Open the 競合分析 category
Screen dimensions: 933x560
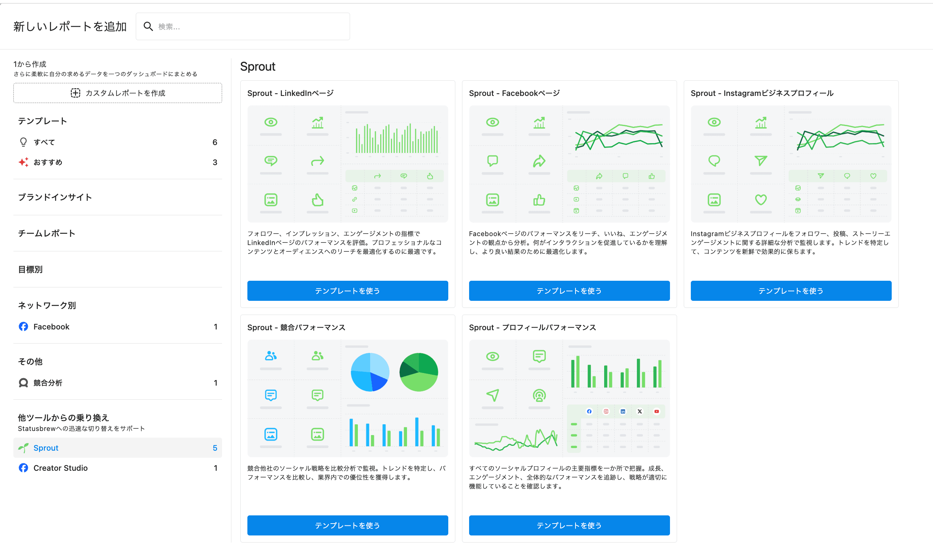pyautogui.click(x=48, y=383)
